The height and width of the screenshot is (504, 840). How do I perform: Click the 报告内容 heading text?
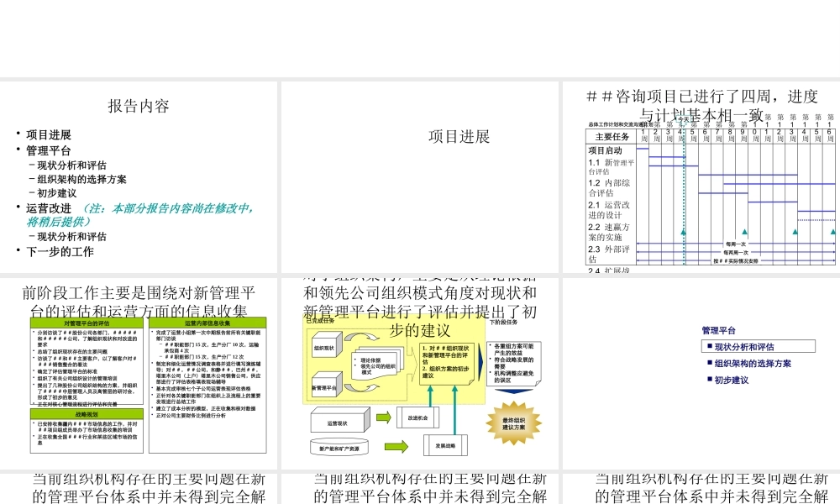[x=139, y=106]
